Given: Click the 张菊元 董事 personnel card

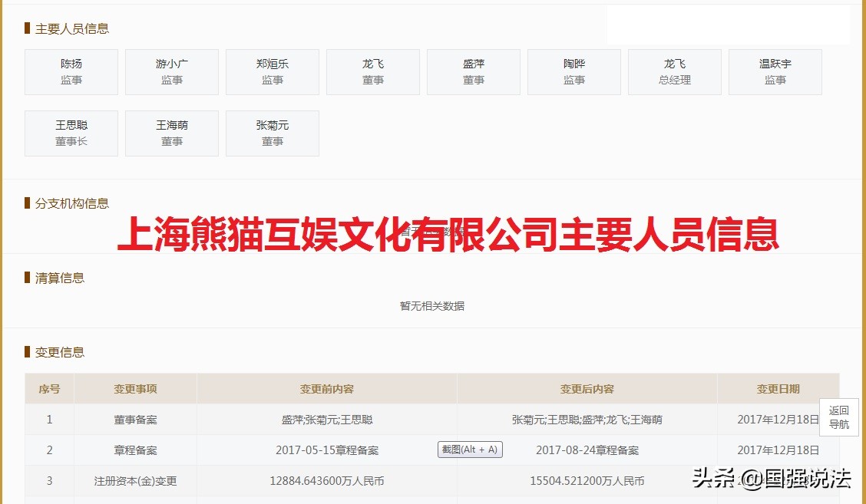Looking at the screenshot, I should (272, 133).
